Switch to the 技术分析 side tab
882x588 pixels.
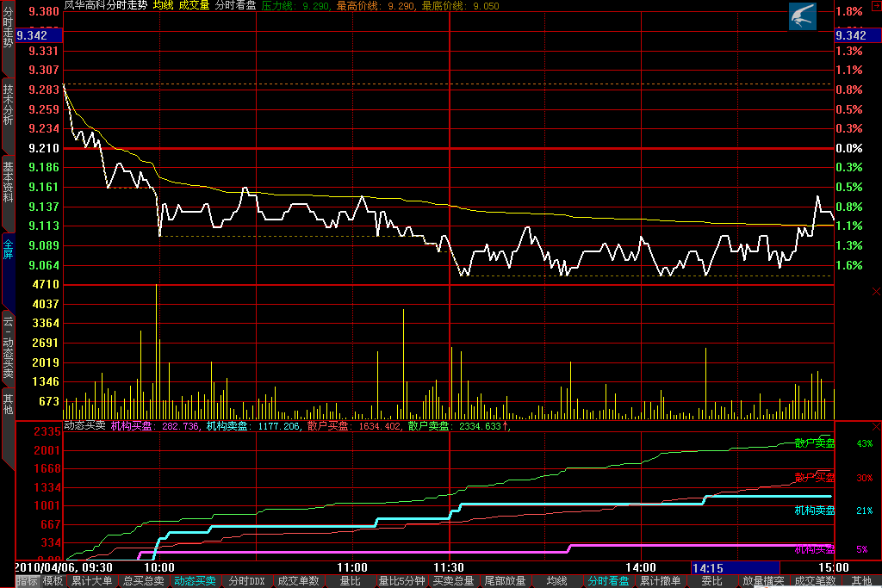[x=8, y=105]
